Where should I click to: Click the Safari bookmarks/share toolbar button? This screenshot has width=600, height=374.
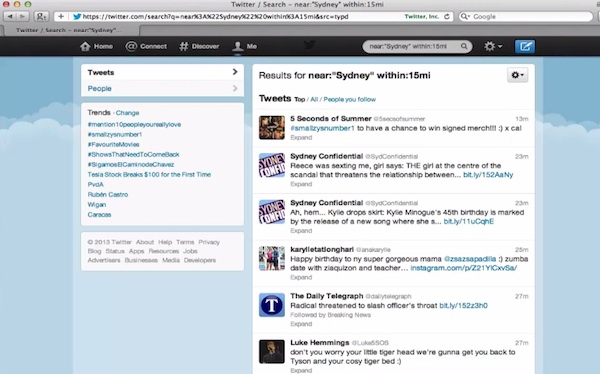coord(41,16)
